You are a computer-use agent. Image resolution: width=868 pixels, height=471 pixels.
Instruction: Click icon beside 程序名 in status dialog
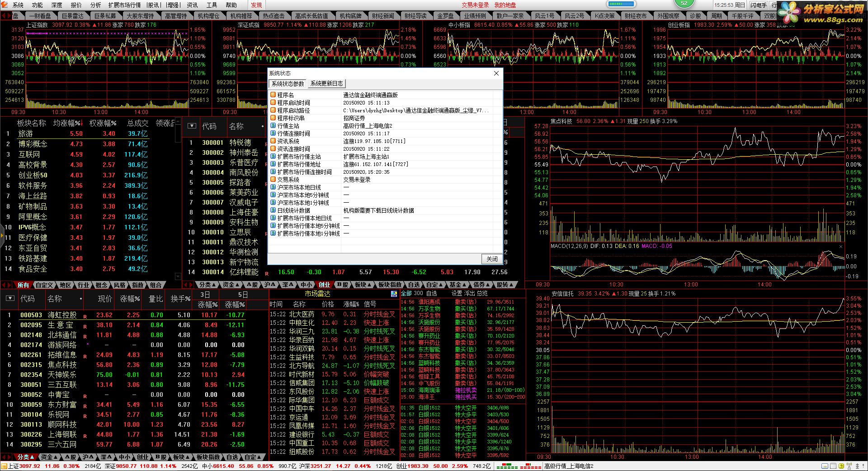pyautogui.click(x=273, y=95)
